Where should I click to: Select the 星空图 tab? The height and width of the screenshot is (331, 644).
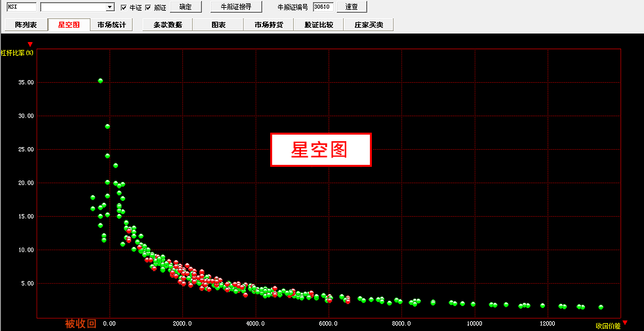click(69, 25)
